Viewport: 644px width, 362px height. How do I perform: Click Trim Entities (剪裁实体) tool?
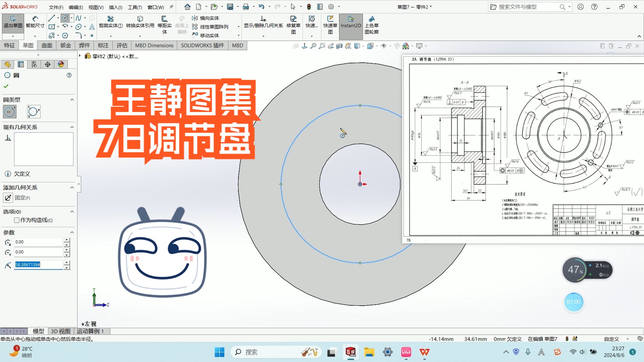[111, 22]
